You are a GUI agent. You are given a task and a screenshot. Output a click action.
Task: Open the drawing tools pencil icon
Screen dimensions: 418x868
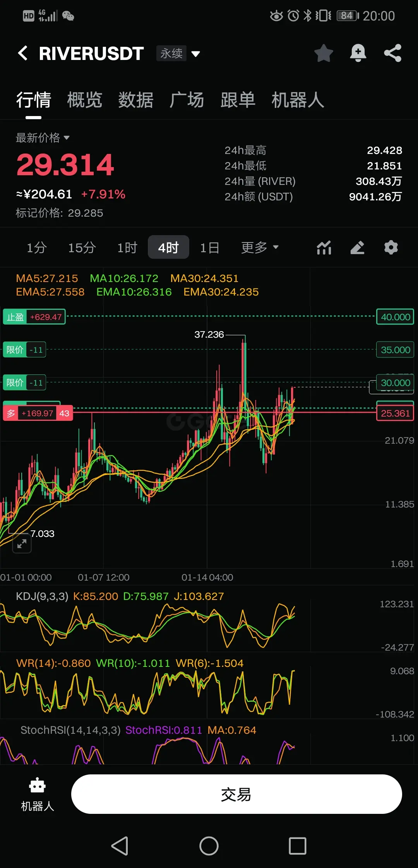357,248
